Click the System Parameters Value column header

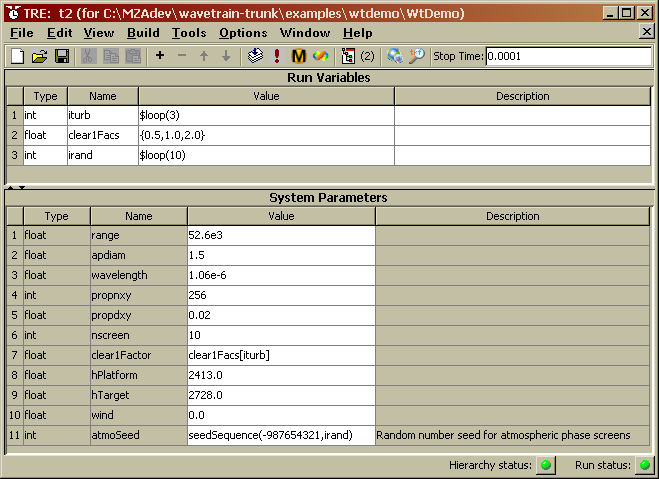[281, 216]
